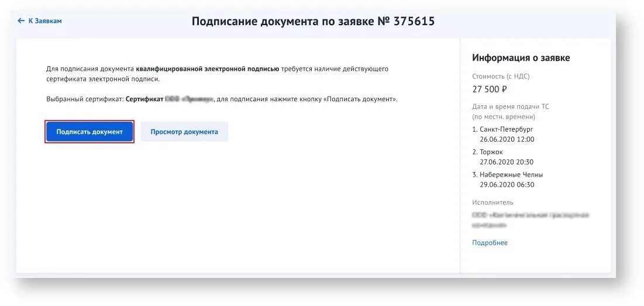Click the Исполнитель label
Screen dimensions: 644x306
493,202
